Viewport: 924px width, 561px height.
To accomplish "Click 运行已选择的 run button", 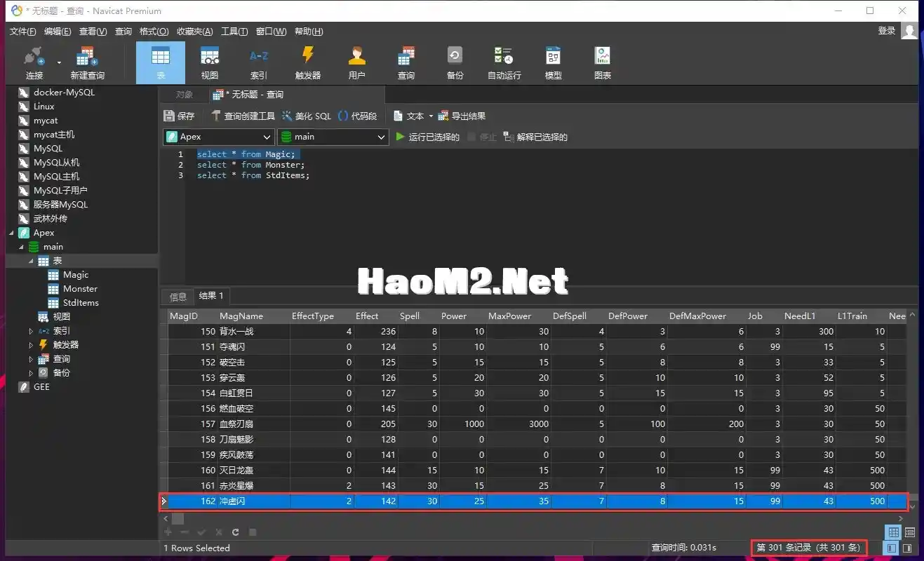I will tap(427, 137).
